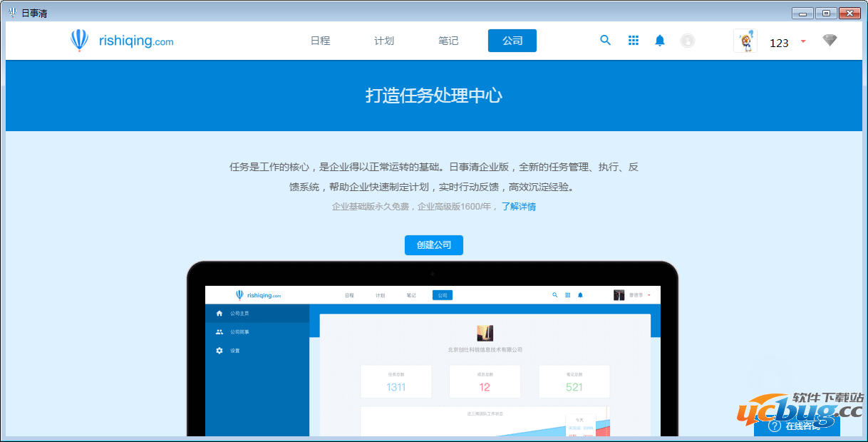The width and height of the screenshot is (868, 442).
Task: Maximize the 日事清 window
Action: pos(826,13)
